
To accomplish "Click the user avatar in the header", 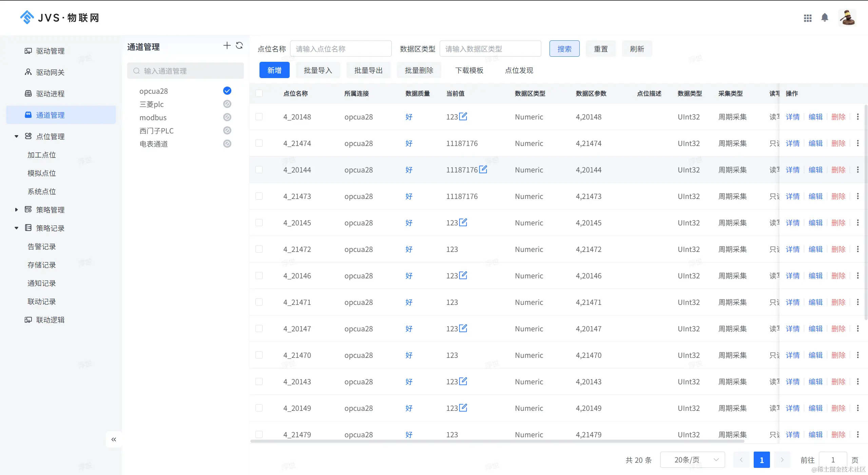I will pyautogui.click(x=847, y=18).
